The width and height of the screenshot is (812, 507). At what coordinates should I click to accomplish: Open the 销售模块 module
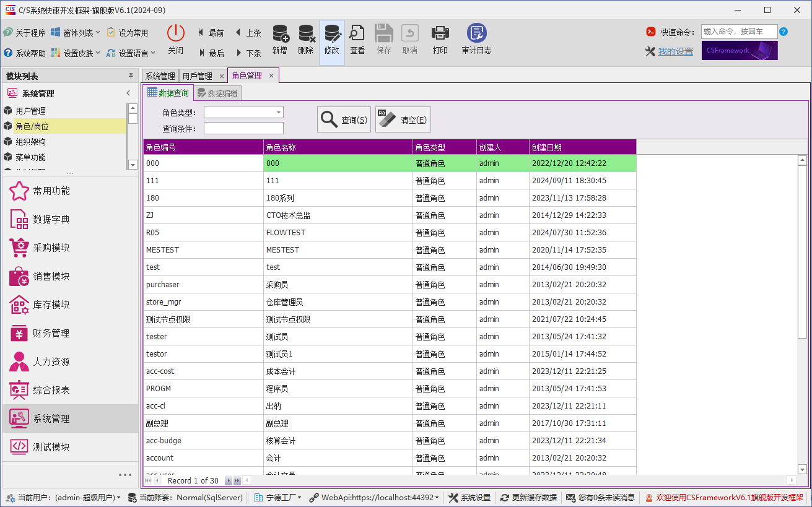click(70, 277)
